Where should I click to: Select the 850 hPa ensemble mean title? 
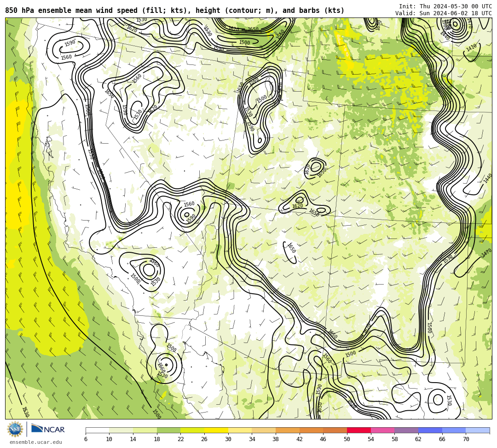coord(175,11)
